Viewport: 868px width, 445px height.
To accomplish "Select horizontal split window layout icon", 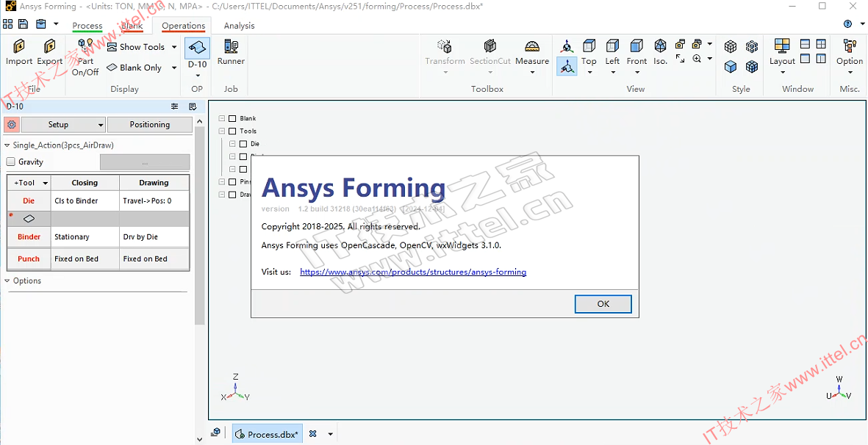I will click(805, 43).
